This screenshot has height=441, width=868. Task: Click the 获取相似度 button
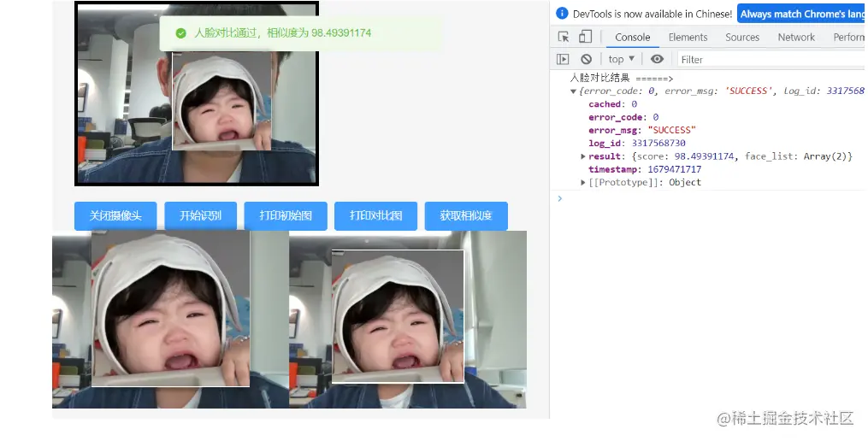point(466,215)
